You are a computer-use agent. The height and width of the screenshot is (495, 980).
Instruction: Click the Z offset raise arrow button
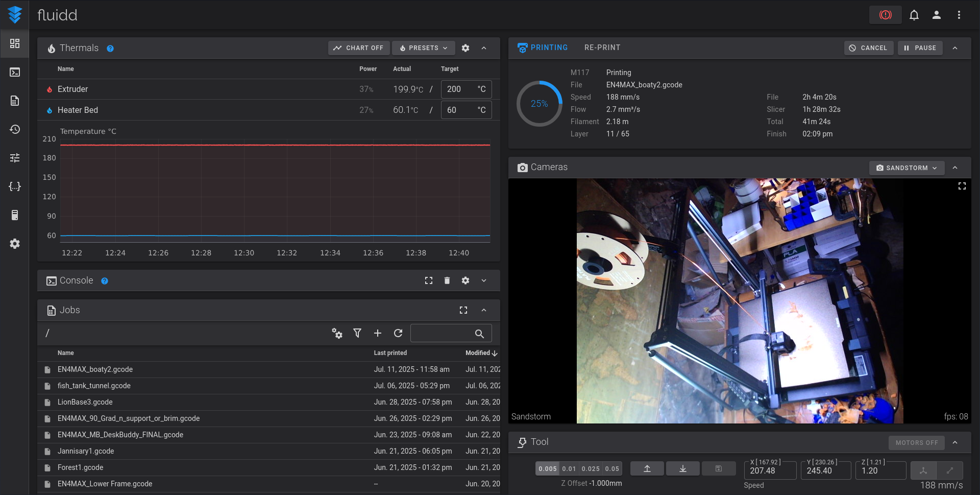click(647, 468)
